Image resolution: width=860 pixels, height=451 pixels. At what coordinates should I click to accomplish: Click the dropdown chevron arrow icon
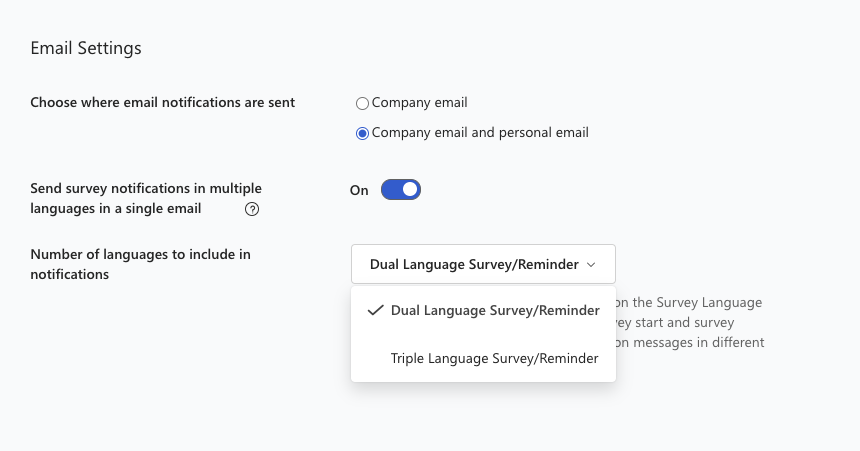coord(591,265)
